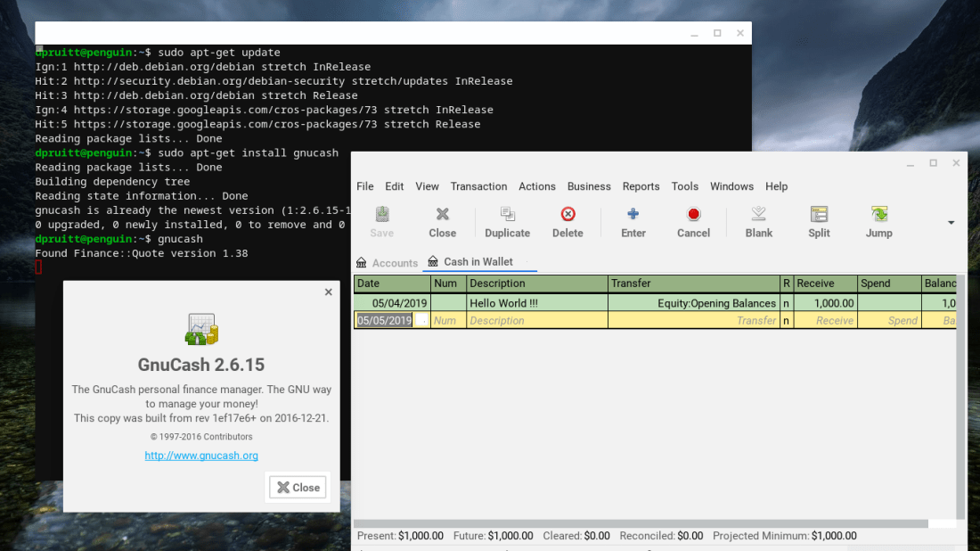The height and width of the screenshot is (551, 980).
Task: Click the Close register toolbar icon
Action: tap(442, 221)
